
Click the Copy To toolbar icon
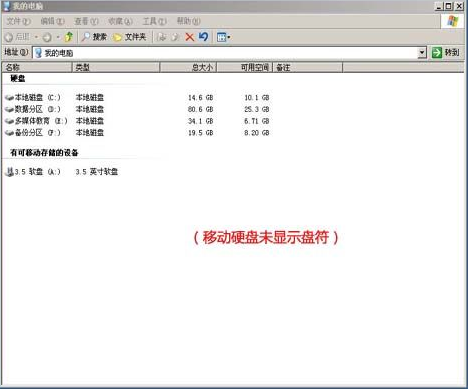click(x=175, y=37)
